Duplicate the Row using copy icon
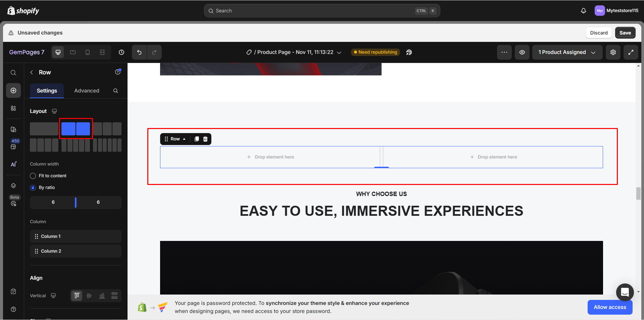Viewport: 644px width, 320px height. [197, 139]
